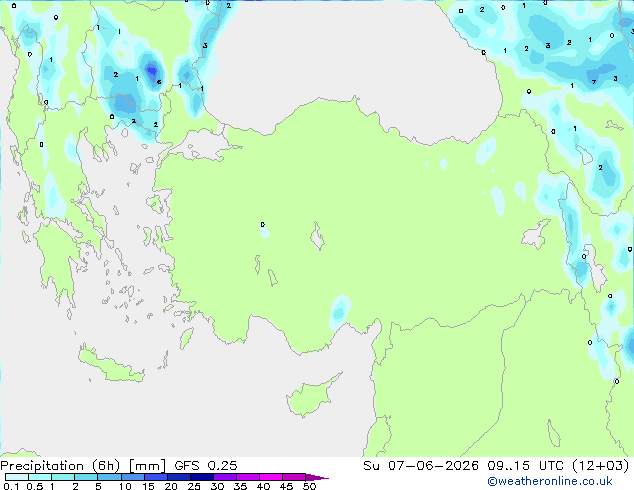634x490 pixels.
Task: Click the '(12+03)' forecast run text
Action: (601, 466)
